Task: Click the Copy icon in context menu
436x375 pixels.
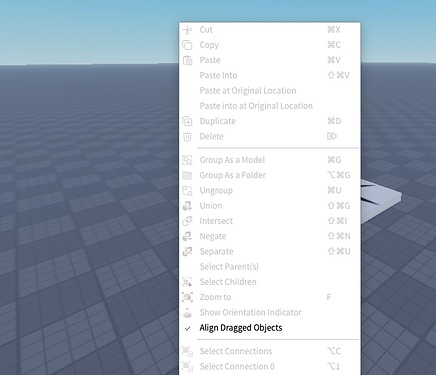Action: tap(187, 45)
